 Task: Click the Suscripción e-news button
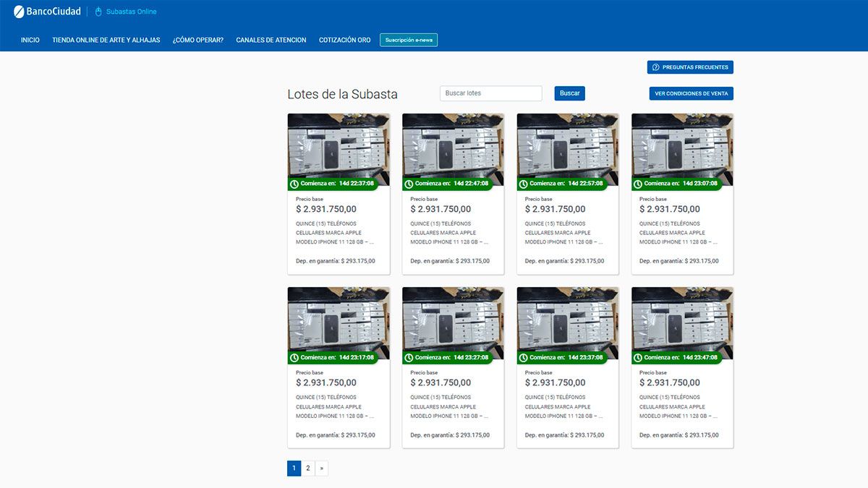pos(409,40)
